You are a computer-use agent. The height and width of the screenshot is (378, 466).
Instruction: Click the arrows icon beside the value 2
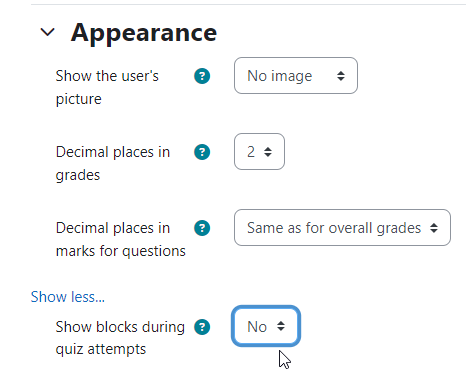[x=268, y=152]
